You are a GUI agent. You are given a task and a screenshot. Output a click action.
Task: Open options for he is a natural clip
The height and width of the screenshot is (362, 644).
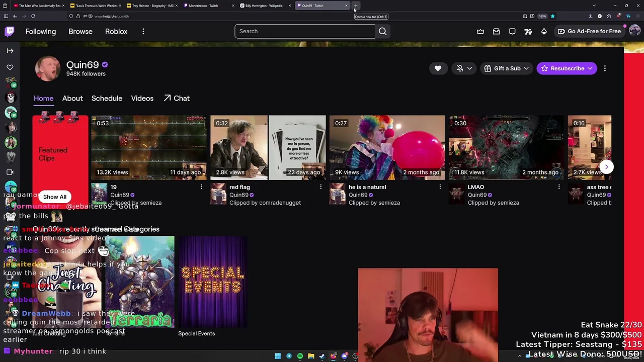[x=440, y=187]
